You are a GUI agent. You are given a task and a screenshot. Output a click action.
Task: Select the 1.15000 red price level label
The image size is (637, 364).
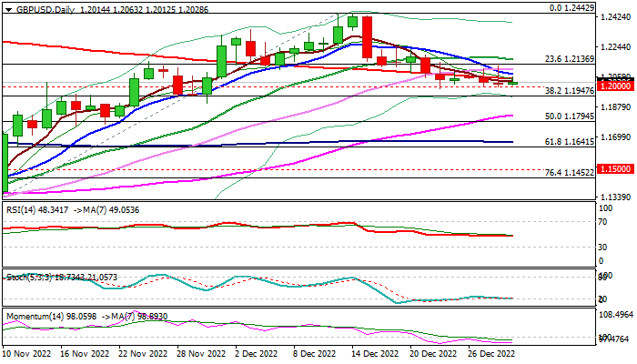615,168
